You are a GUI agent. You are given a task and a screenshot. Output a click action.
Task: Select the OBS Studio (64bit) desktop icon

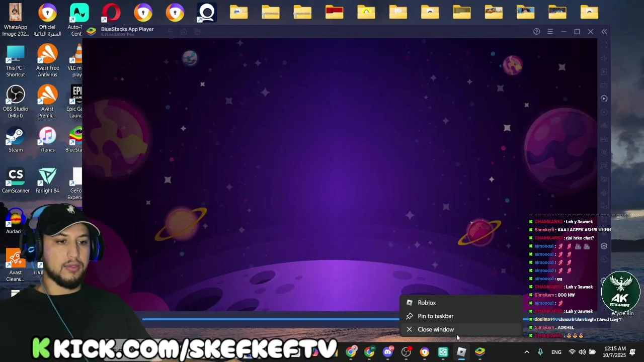pyautogui.click(x=16, y=102)
